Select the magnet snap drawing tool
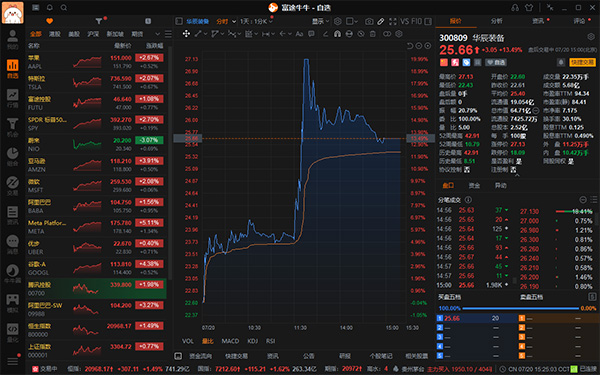Screen dimensions: 600x375 coord(337,34)
